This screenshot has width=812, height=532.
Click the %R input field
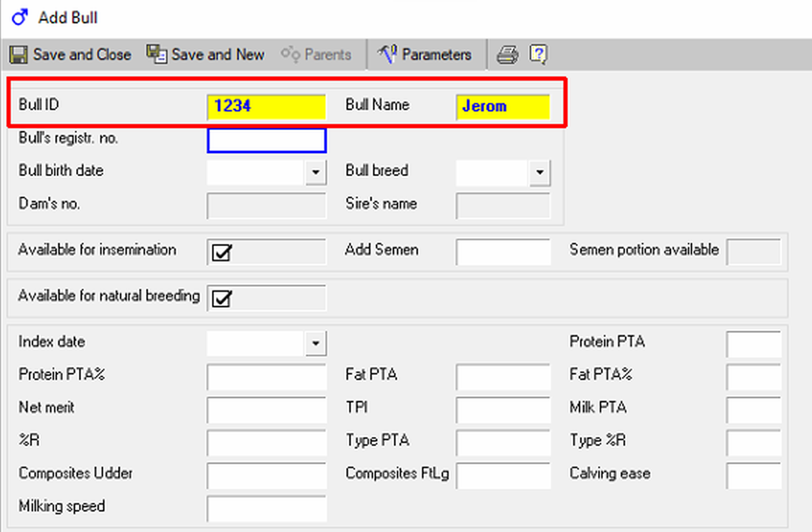[266, 443]
